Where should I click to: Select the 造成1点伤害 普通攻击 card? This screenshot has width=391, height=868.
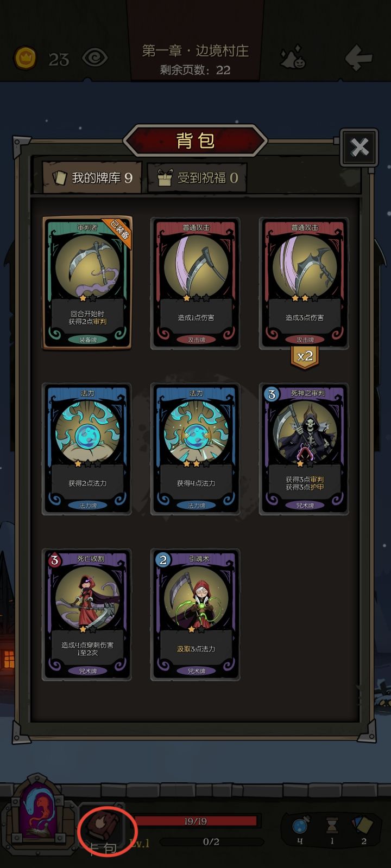195,282
